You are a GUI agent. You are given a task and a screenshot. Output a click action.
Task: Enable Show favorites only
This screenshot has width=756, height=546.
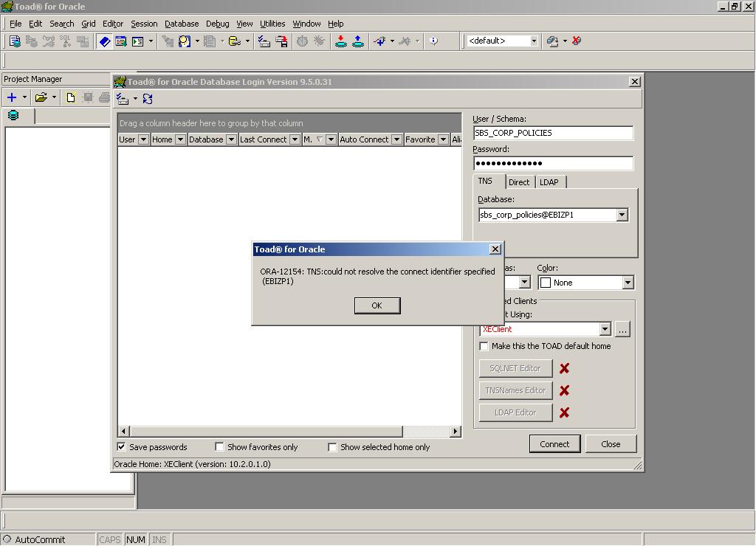tap(219, 446)
